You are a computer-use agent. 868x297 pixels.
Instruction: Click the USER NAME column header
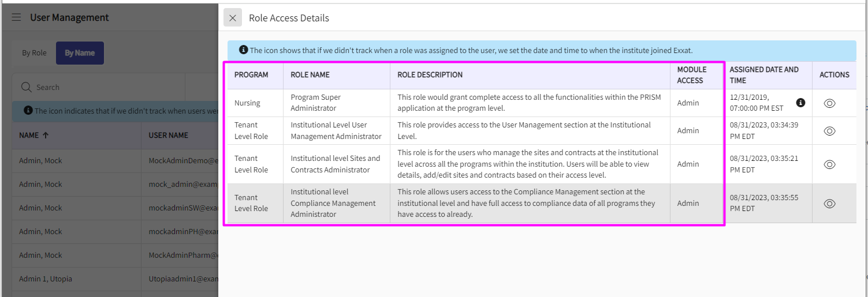[x=169, y=136]
